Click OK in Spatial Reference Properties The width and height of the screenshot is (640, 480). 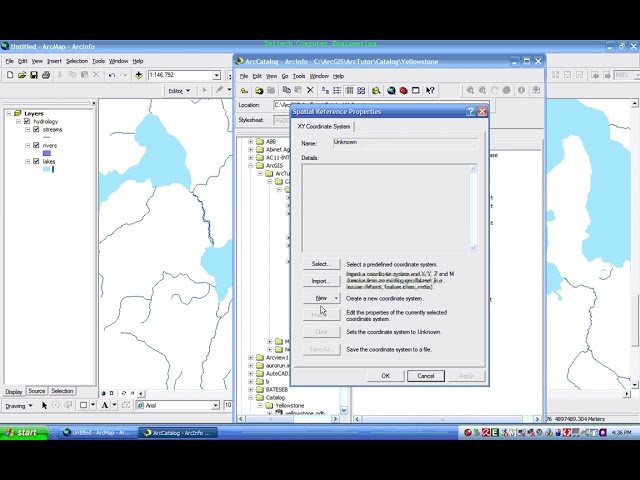coord(385,376)
